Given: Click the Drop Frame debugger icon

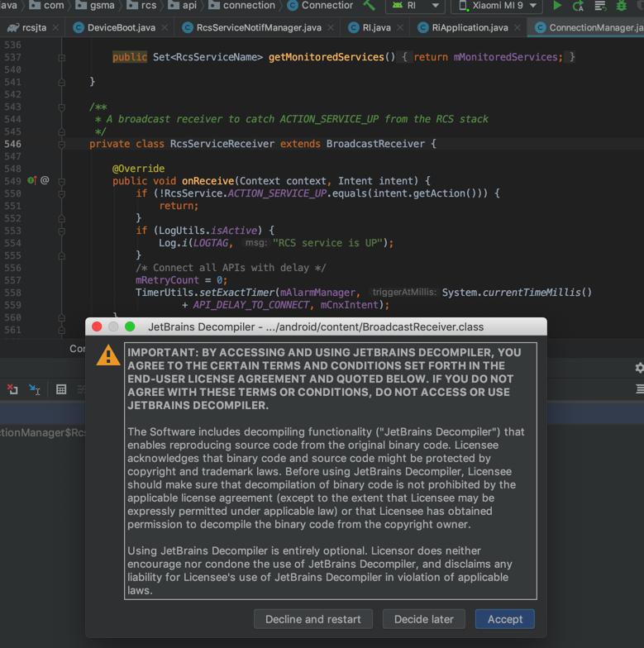Looking at the screenshot, I should click(12, 388).
